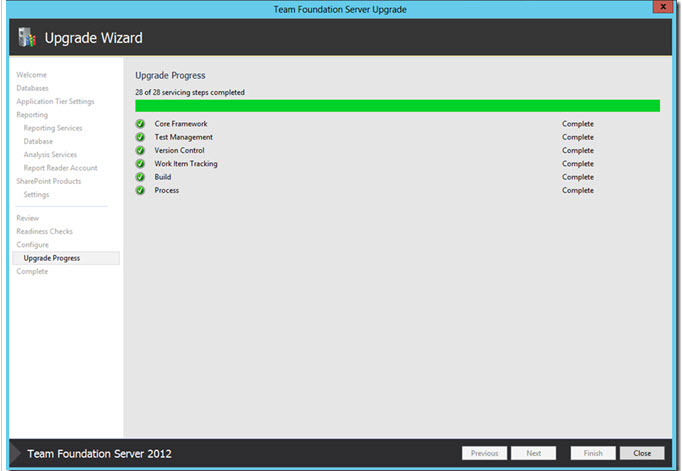Open the Reporting Services sub-step
This screenshot has width=682, height=471.
coord(53,128)
